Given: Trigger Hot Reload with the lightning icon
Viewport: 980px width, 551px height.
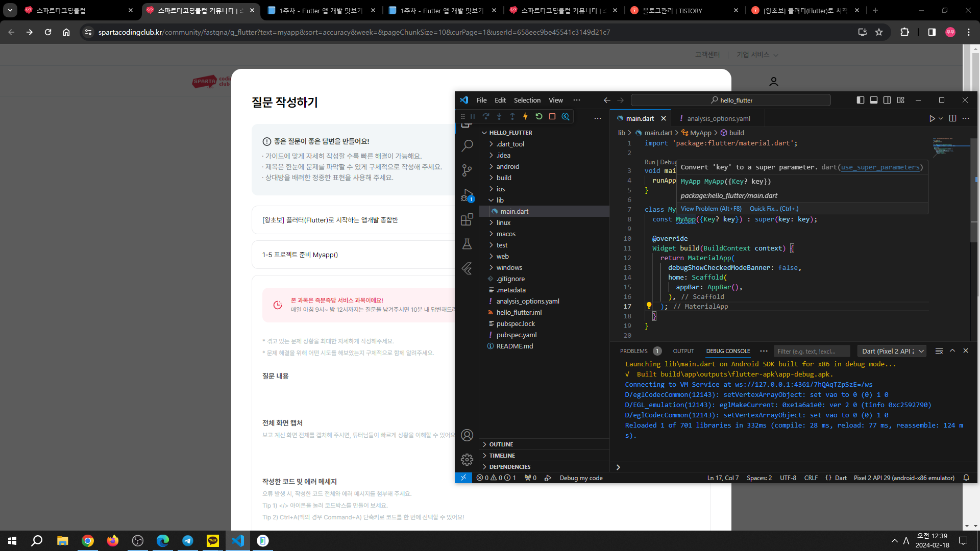Looking at the screenshot, I should click(525, 117).
